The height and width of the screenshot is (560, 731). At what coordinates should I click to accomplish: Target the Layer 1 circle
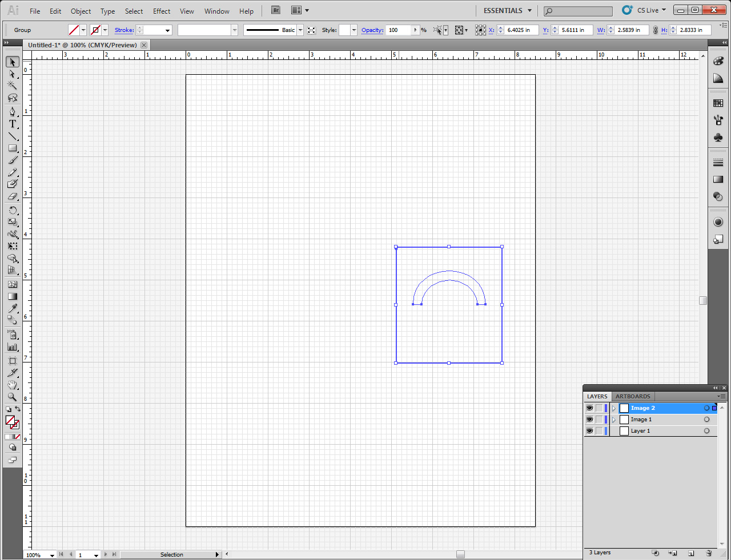tap(706, 431)
